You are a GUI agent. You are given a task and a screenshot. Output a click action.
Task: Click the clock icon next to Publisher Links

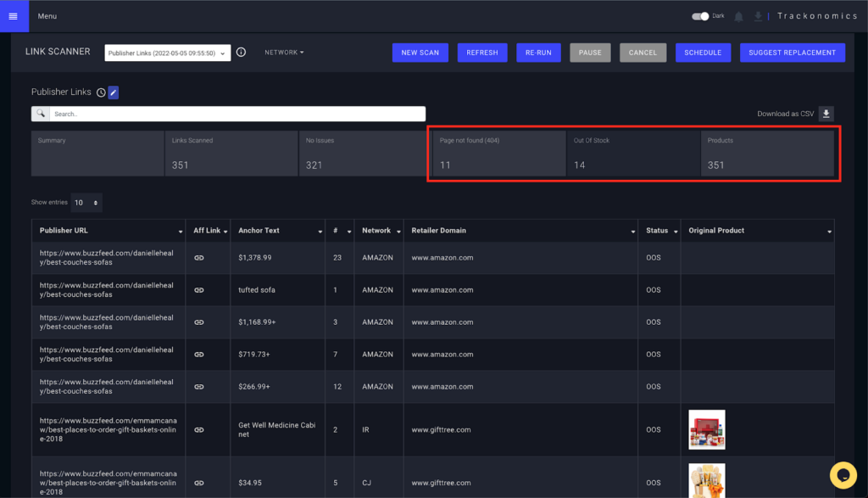101,92
